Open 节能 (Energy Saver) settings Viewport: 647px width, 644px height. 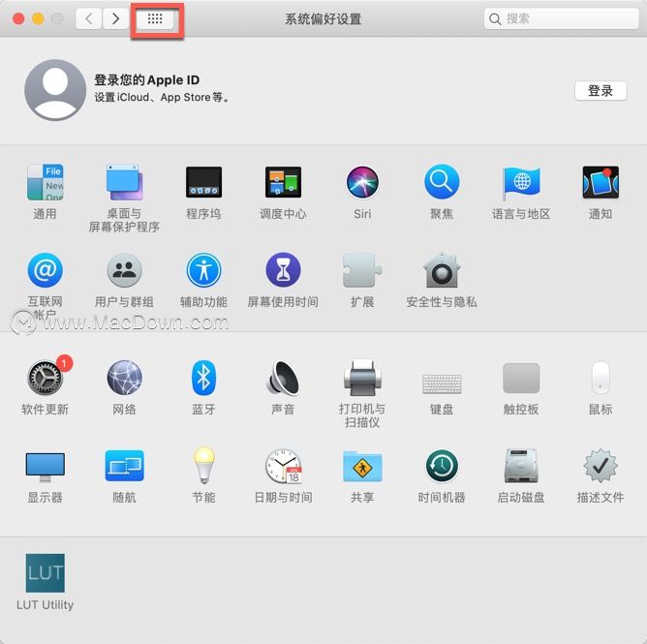[x=203, y=466]
